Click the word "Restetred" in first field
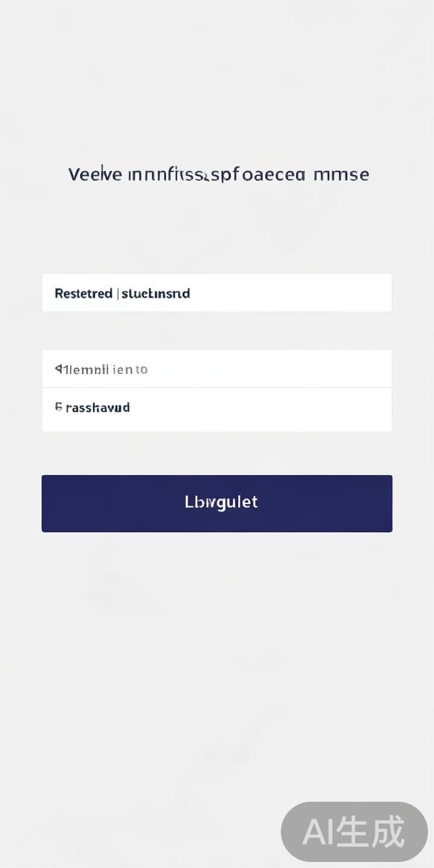 coord(83,294)
